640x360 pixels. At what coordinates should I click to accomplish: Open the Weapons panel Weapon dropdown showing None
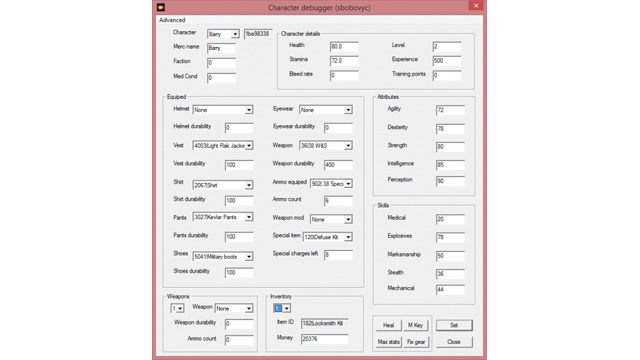(234, 308)
